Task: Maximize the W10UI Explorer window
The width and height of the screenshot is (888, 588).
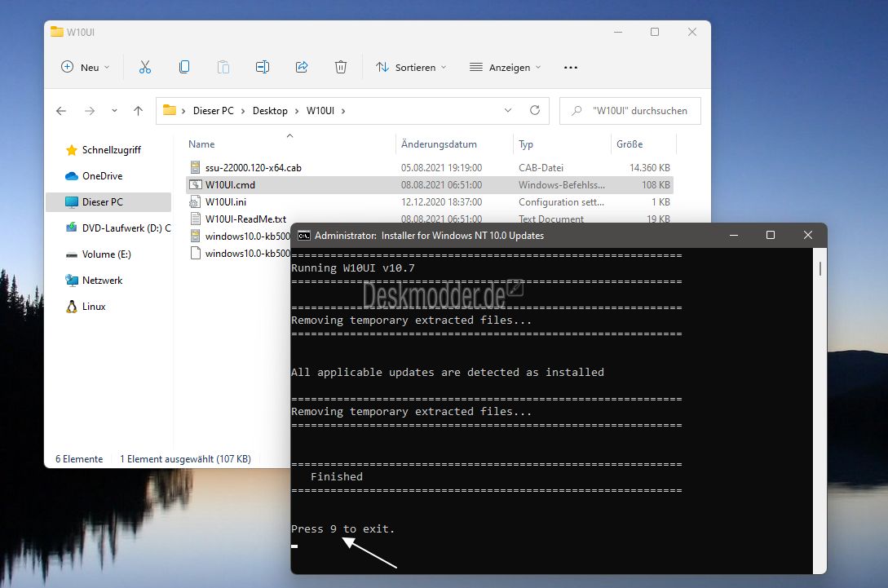Action: click(655, 32)
